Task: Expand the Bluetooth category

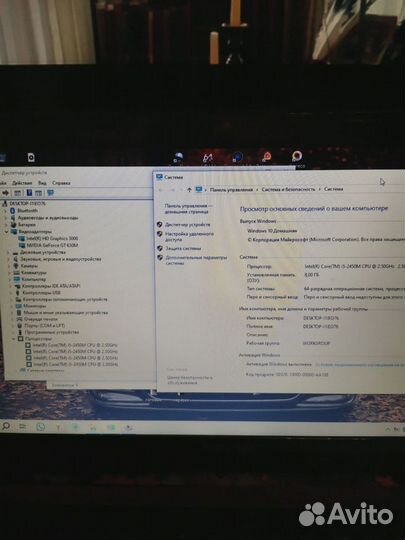Action: [x=6, y=210]
